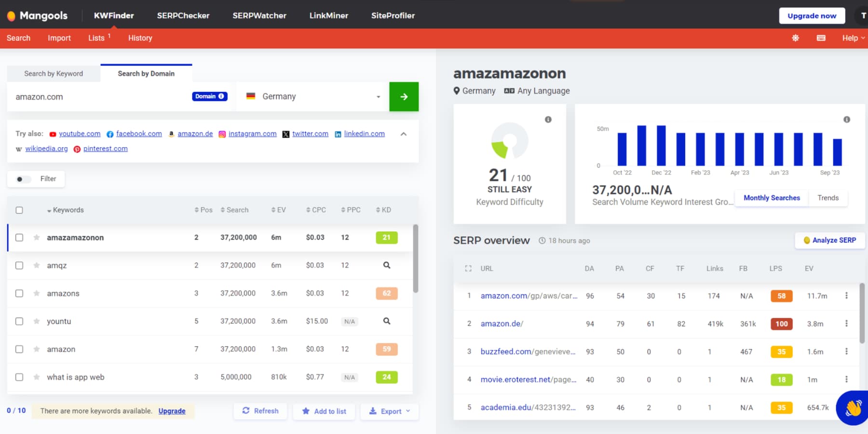This screenshot has width=868, height=434.
Task: Open dark mode settings via gear icon
Action: pyautogui.click(x=796, y=38)
